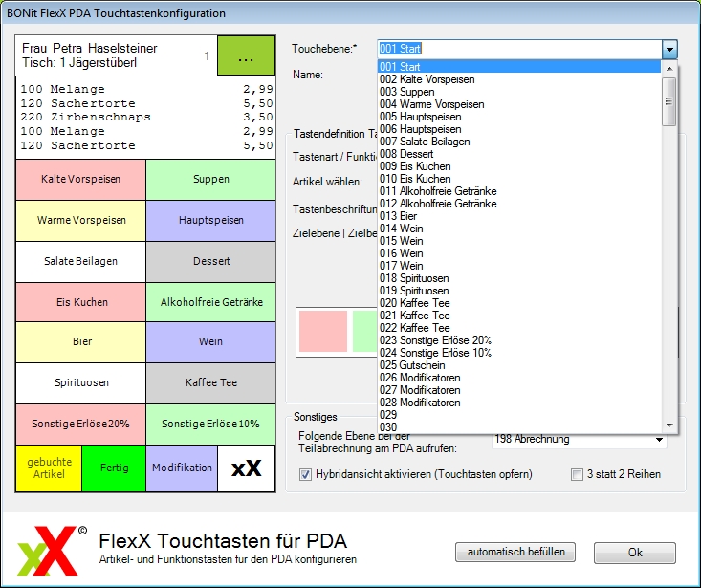Choose '004 Warme Vorspeisen' list entry
Viewport: 701px width, 588px height.
coord(518,104)
